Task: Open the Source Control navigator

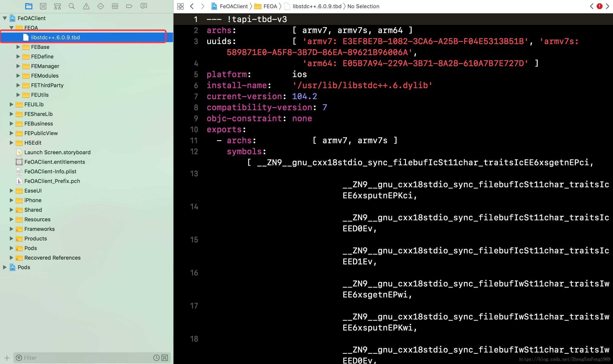Action: click(43, 6)
